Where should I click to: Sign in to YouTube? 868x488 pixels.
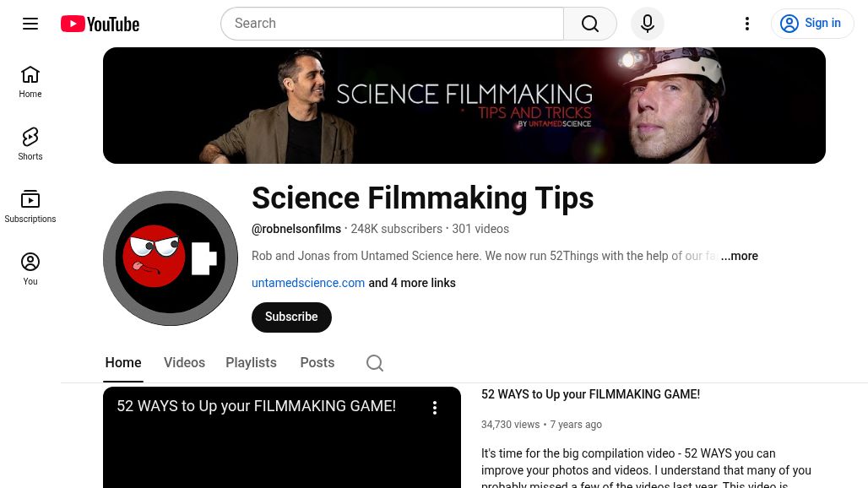tap(812, 24)
